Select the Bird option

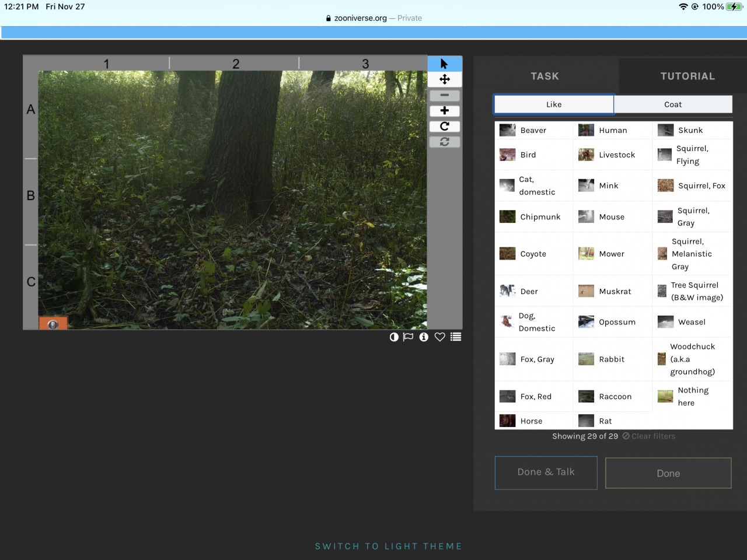(x=534, y=155)
